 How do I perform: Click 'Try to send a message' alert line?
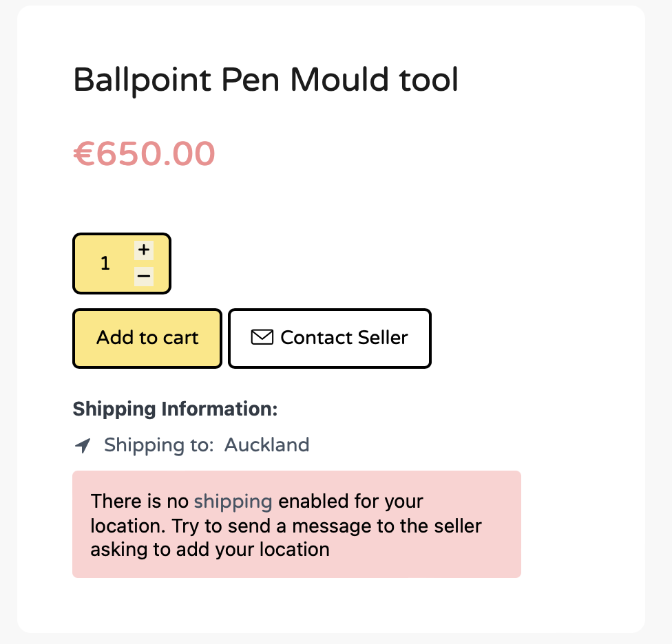[286, 526]
